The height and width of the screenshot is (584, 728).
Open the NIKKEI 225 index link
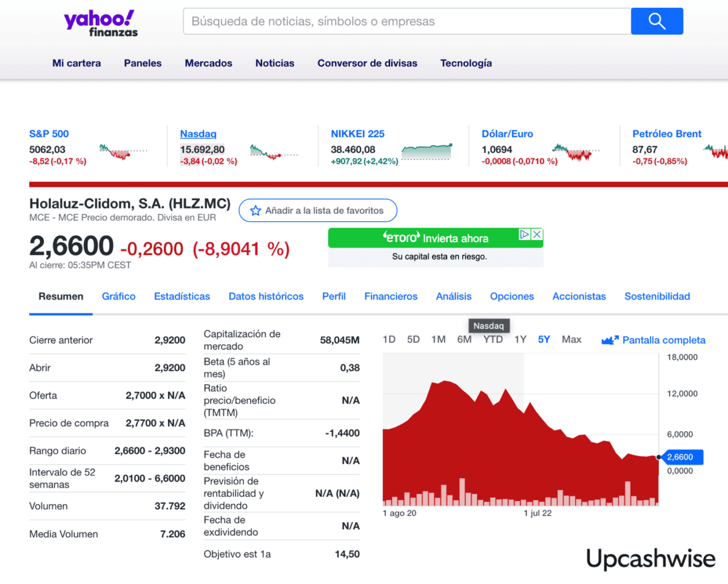(x=358, y=134)
